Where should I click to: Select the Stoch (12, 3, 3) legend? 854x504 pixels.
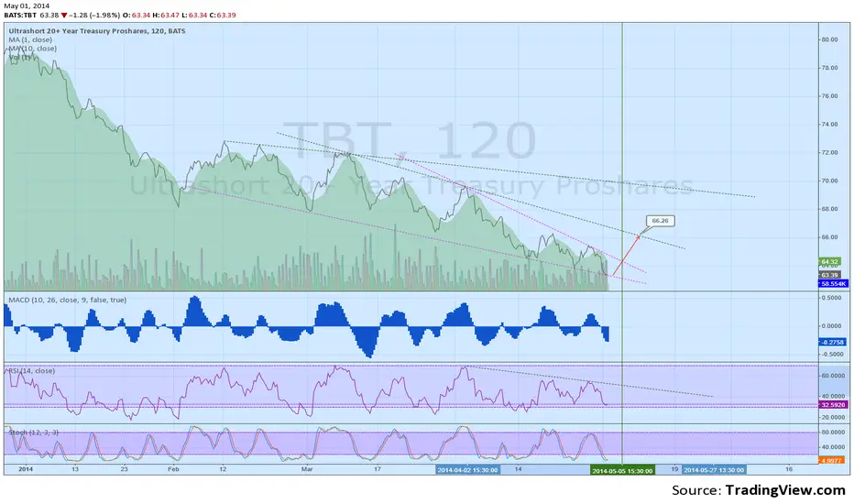[33, 433]
